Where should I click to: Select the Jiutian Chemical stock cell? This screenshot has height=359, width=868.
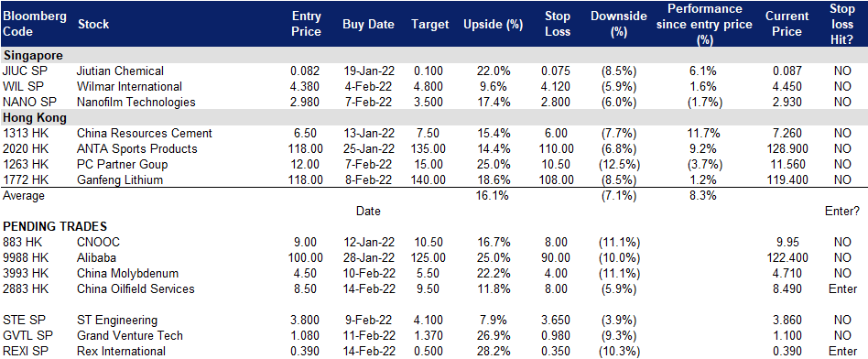pyautogui.click(x=120, y=71)
